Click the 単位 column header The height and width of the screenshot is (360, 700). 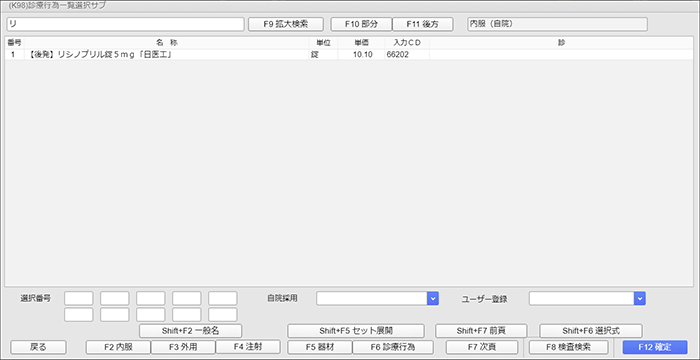coord(323,43)
